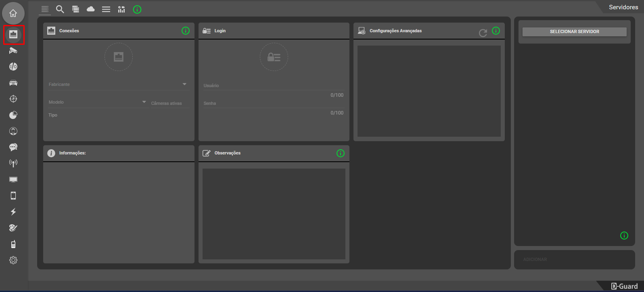Click the antenna signal icon in sidebar
This screenshot has width=644, height=292.
13,163
